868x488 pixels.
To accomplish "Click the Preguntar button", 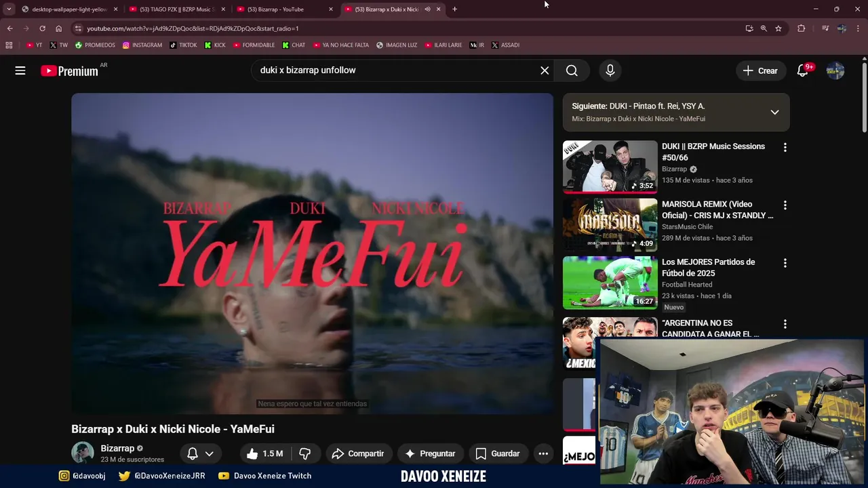I will click(x=430, y=453).
